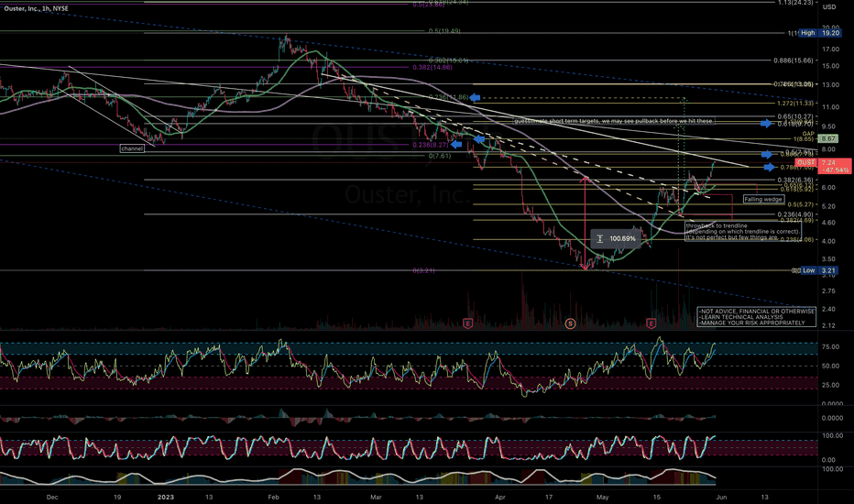This screenshot has width=854, height=504.
Task: Click the purple 0(3.21) Fibonacci label
Action: [x=422, y=270]
